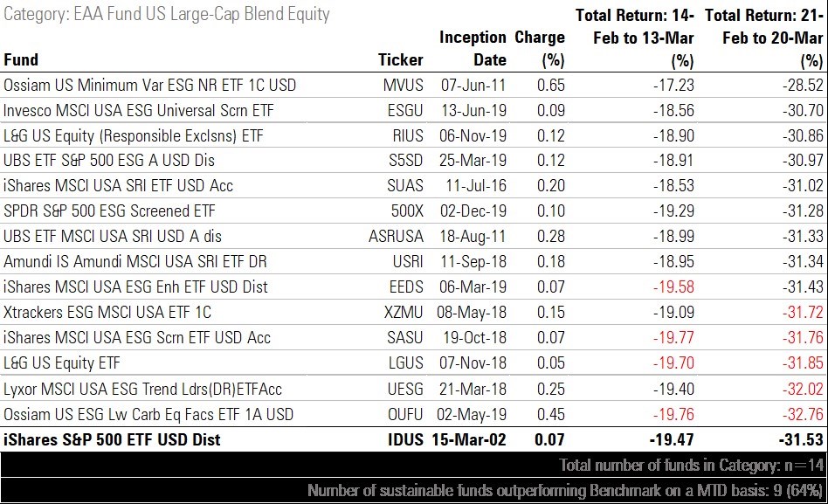This screenshot has width=828, height=504.
Task: Click the Fund column header
Action: point(22,60)
